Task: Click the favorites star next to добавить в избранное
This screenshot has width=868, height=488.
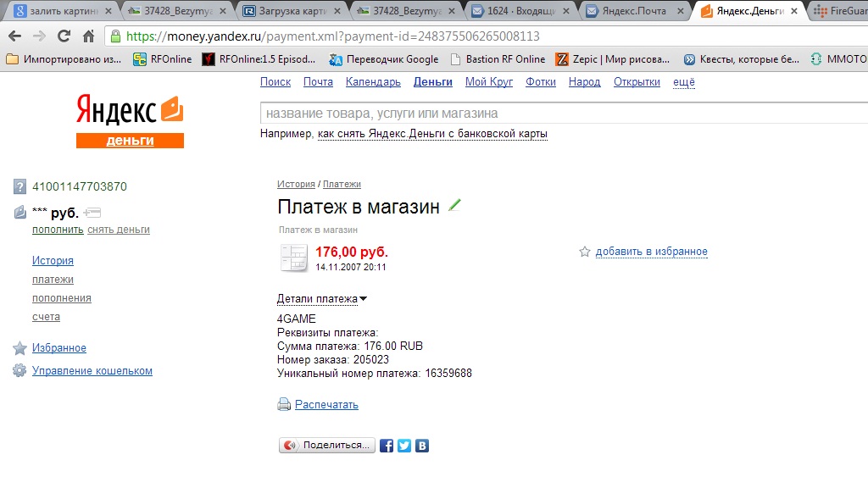Action: coord(585,252)
